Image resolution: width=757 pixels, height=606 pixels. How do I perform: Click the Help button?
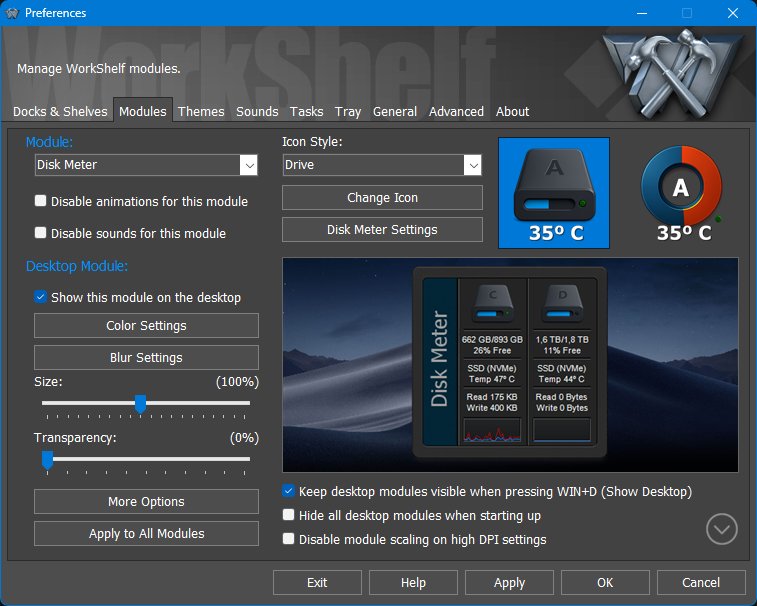pos(413,582)
